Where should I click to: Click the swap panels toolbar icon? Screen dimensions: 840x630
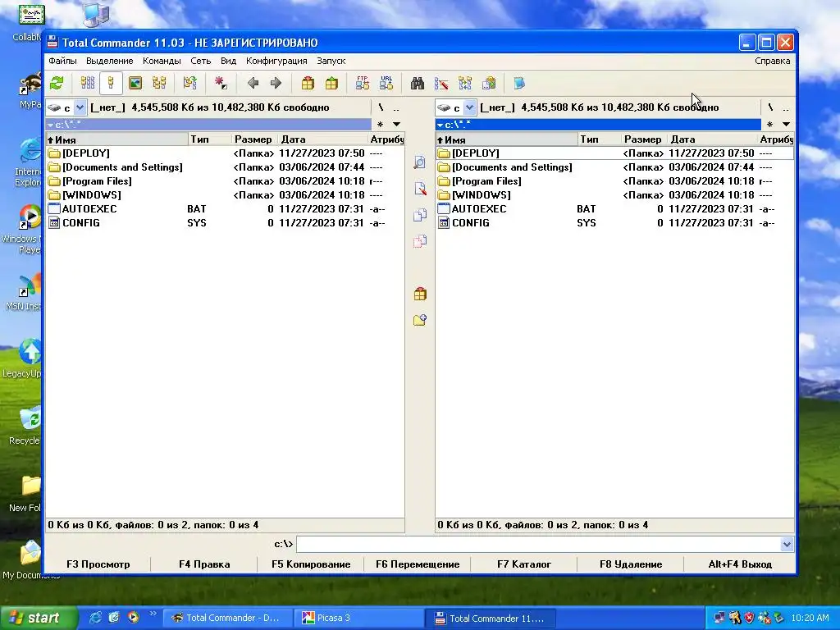(x=190, y=83)
